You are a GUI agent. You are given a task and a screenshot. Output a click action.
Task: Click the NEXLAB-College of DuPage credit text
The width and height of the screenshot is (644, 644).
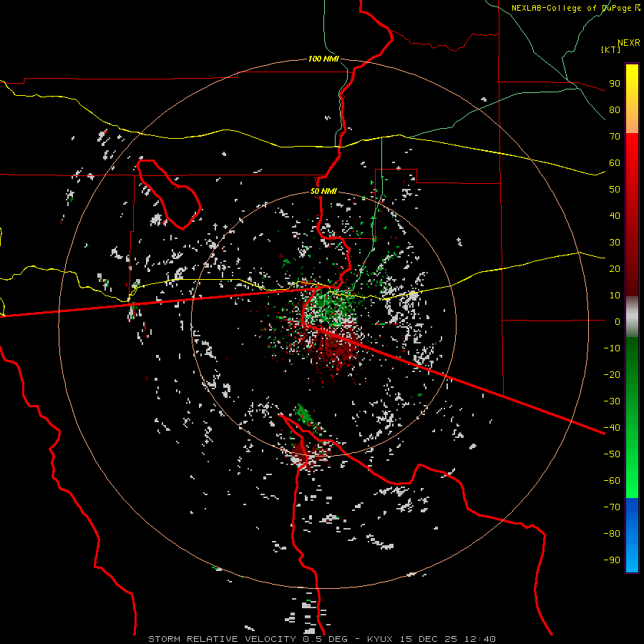[x=575, y=8]
